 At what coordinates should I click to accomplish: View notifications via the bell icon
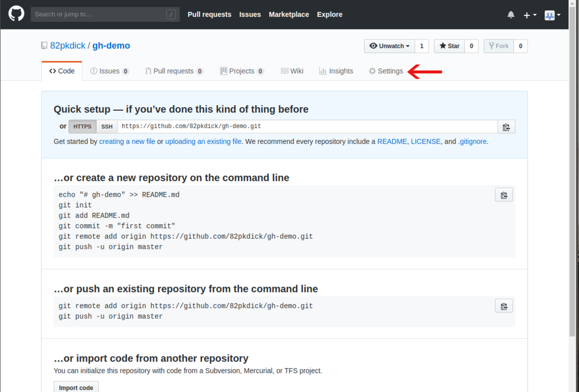(511, 15)
